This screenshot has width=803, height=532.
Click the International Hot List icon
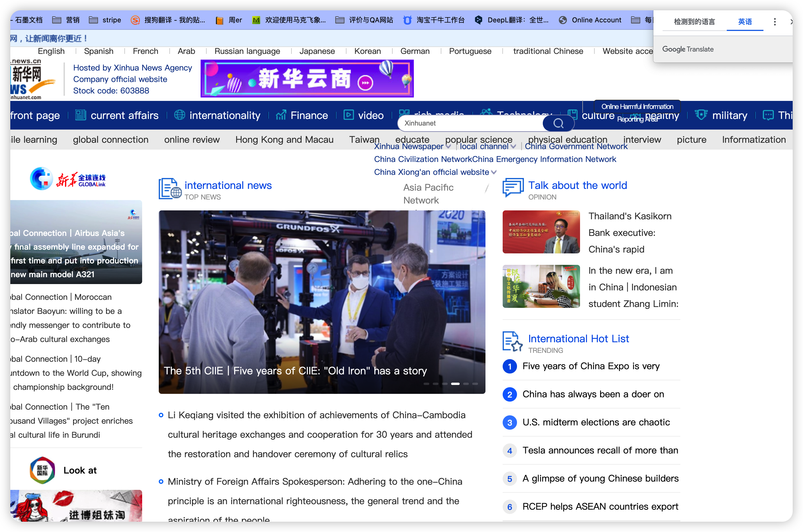(512, 341)
